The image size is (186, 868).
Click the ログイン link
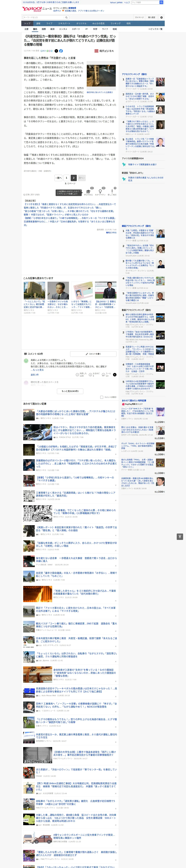pyautogui.click(x=57, y=11)
